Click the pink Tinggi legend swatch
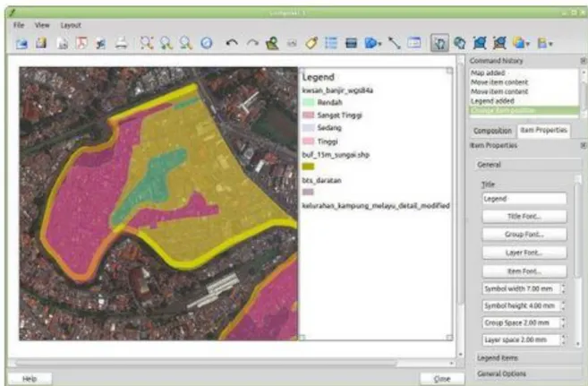The width and height of the screenshot is (588, 386). tap(308, 142)
